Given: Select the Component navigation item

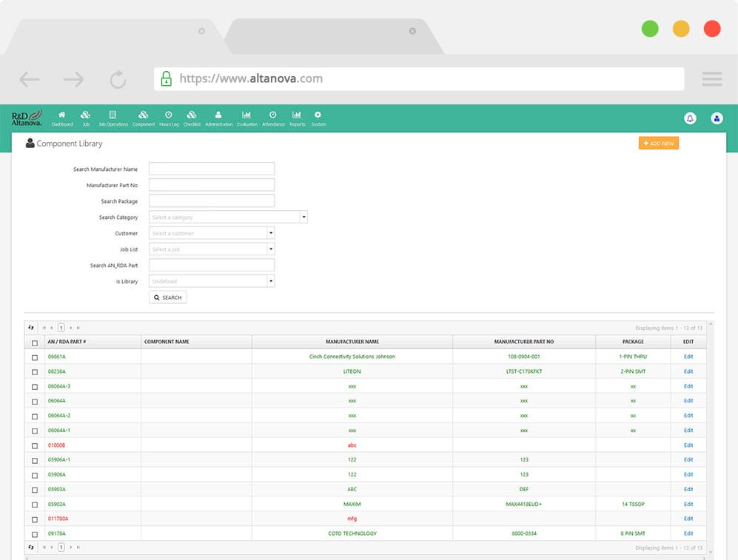Looking at the screenshot, I should pos(144,118).
